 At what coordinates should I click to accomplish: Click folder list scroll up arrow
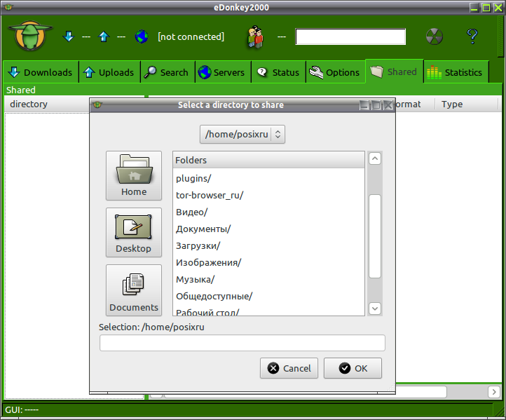tap(375, 158)
